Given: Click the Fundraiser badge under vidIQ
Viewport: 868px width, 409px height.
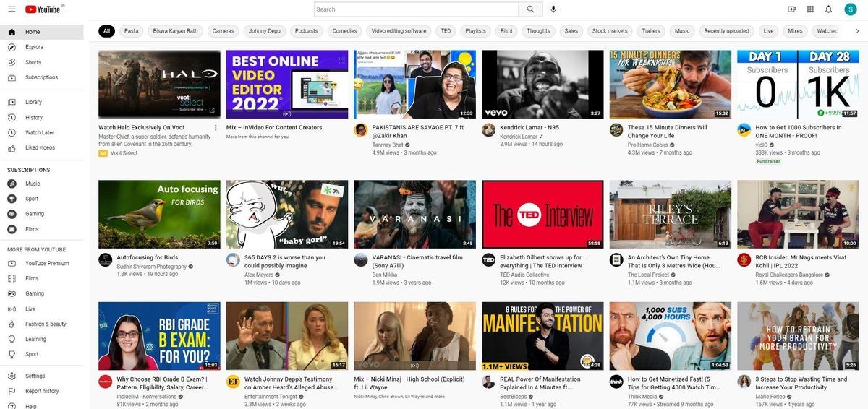Looking at the screenshot, I should tap(769, 161).
